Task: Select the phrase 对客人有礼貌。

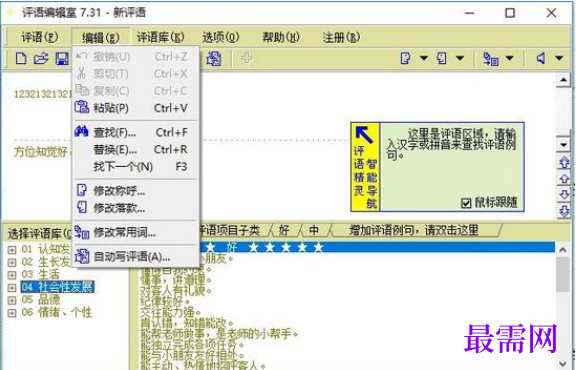Action: (176, 291)
